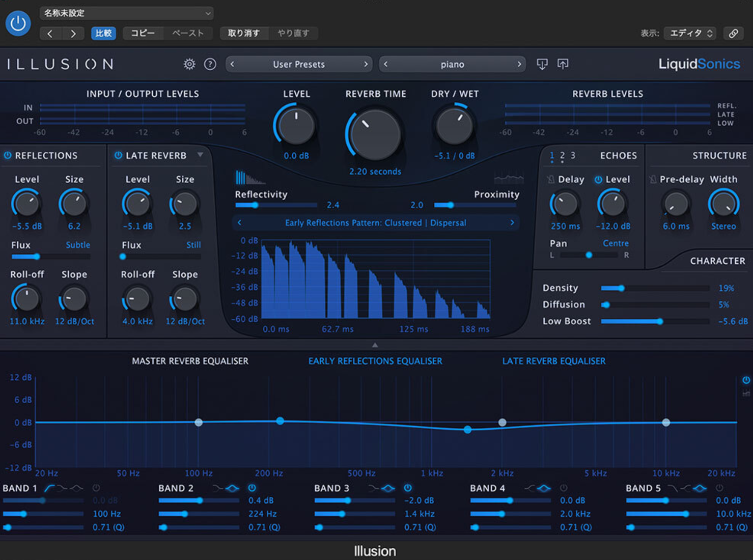Switch to Master Reverb Equaliser tab
Screen dimensions: 753x560
190,361
